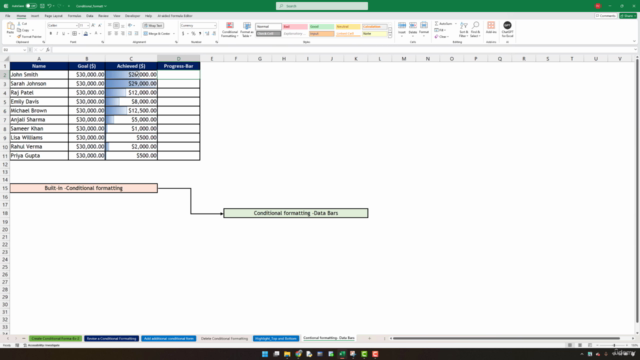Click the Undo icon
Screen dimensions: 640x360
point(49,6)
